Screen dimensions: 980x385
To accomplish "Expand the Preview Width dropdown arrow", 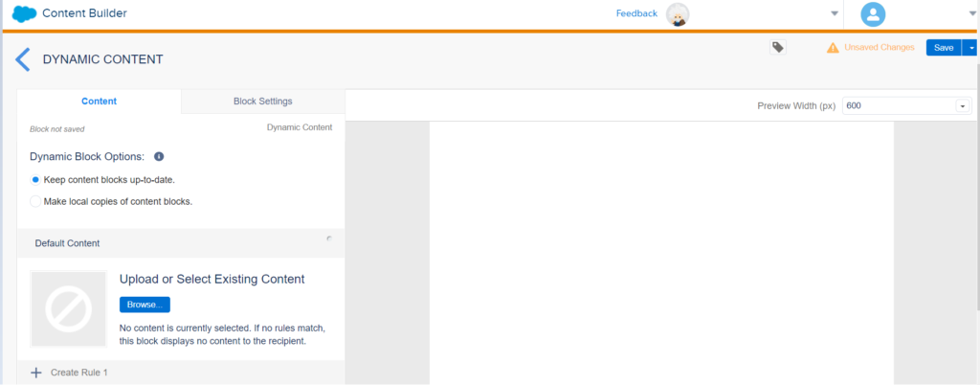I will click(962, 106).
